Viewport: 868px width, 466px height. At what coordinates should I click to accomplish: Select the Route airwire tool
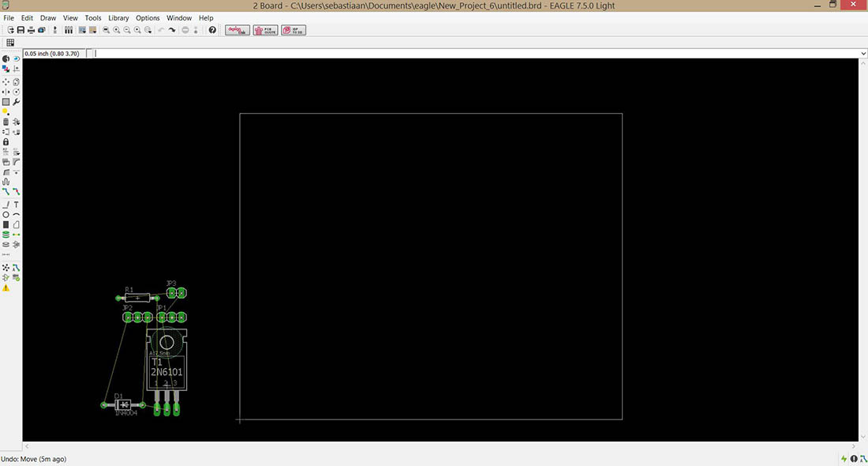(x=6, y=191)
